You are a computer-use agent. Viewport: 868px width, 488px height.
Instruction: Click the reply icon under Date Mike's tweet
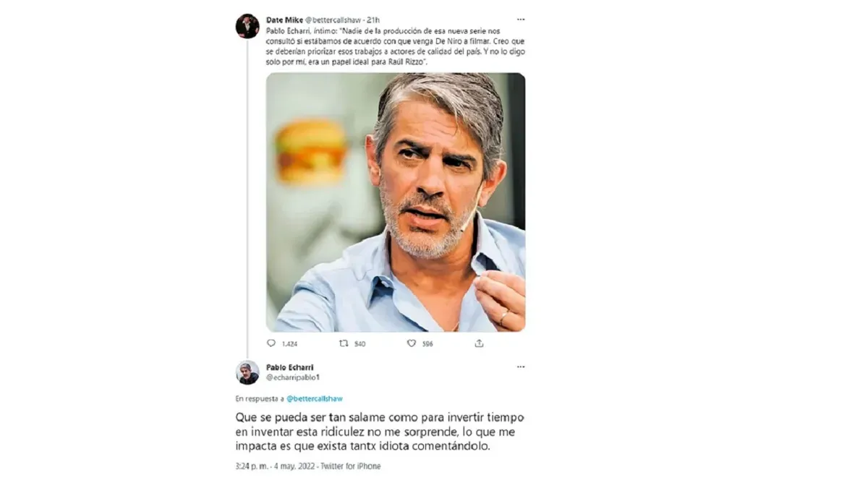click(x=271, y=343)
